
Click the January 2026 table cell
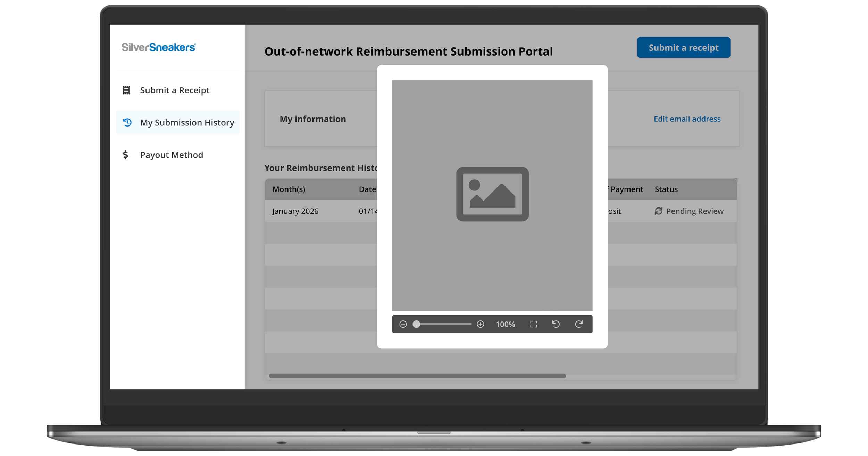(295, 211)
